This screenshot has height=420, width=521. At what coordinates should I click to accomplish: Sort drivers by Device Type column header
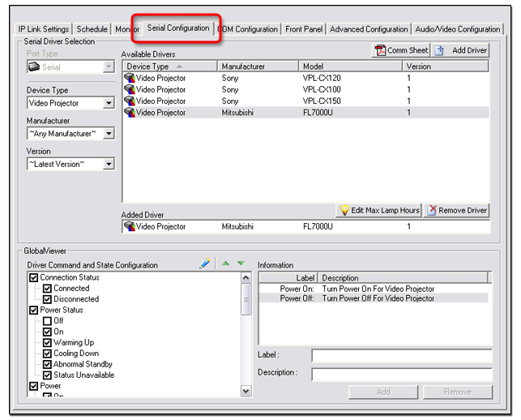tap(170, 66)
